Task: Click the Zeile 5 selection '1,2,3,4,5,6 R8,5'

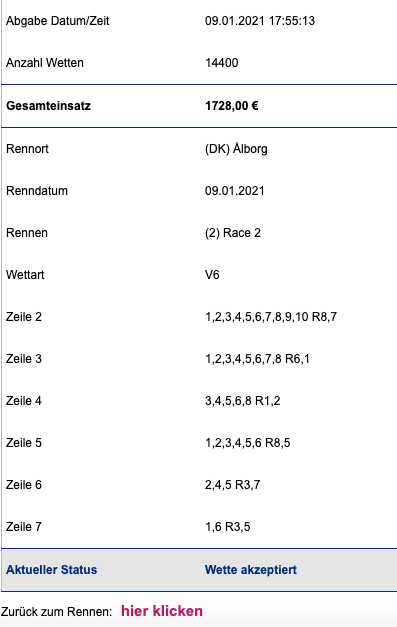Action: pos(247,443)
